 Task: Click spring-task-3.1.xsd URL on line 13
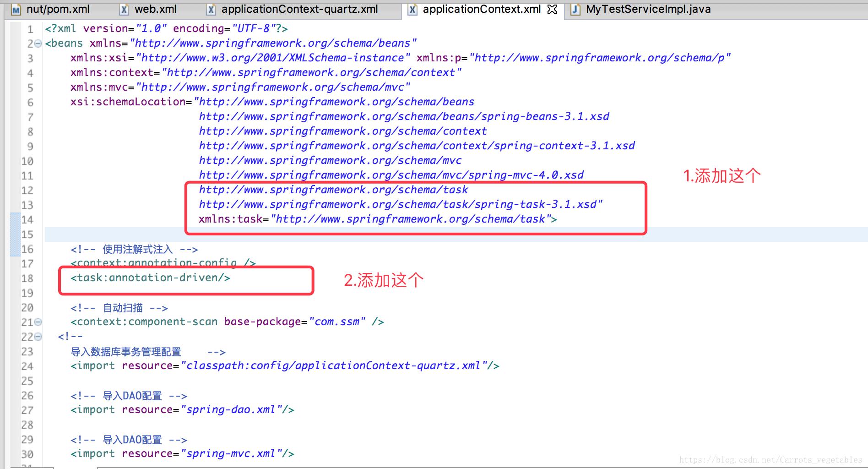[401, 204]
